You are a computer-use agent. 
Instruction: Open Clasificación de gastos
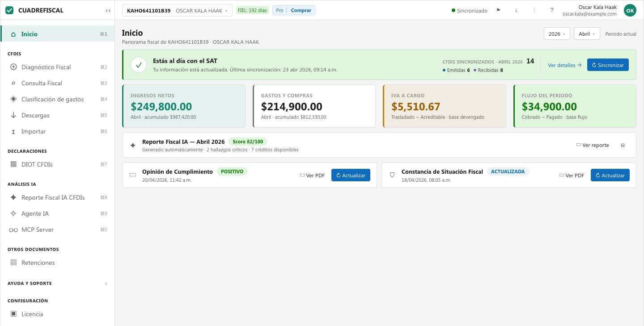point(57,99)
